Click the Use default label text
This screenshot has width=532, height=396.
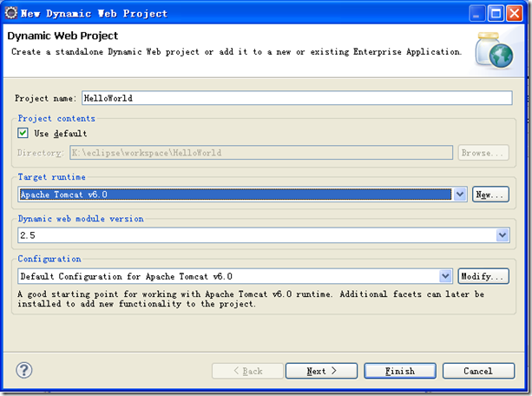[61, 134]
